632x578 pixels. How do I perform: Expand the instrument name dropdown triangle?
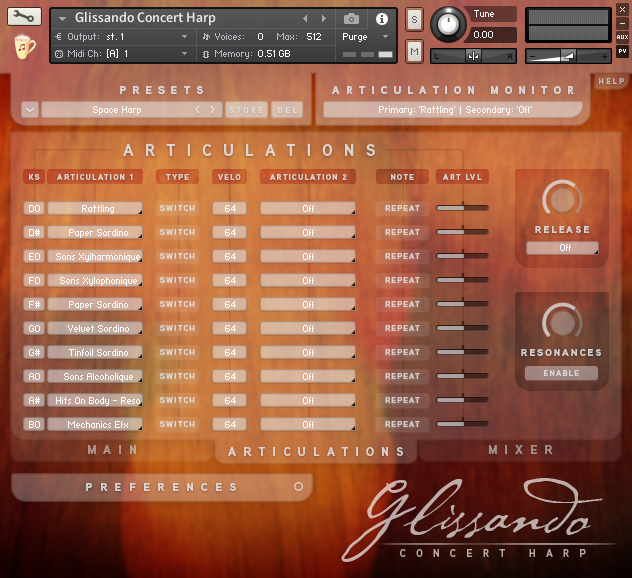[62, 19]
